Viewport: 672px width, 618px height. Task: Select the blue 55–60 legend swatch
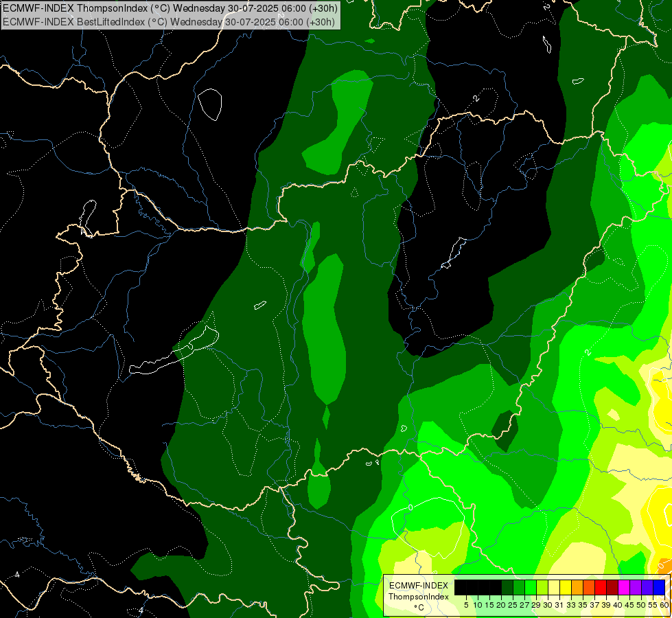[659, 587]
